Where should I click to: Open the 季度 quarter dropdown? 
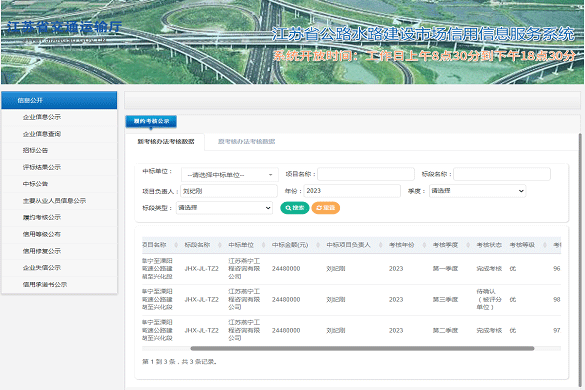click(x=478, y=191)
